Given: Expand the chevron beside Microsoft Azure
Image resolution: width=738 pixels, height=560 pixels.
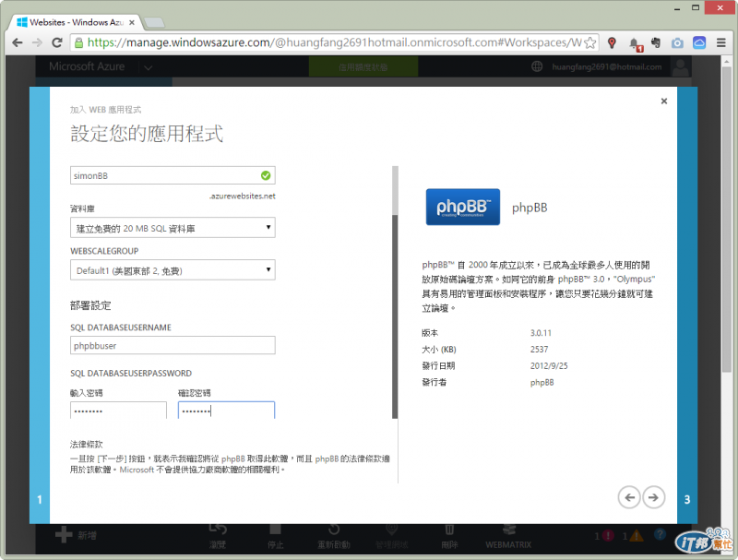Looking at the screenshot, I should pyautogui.click(x=149, y=67).
